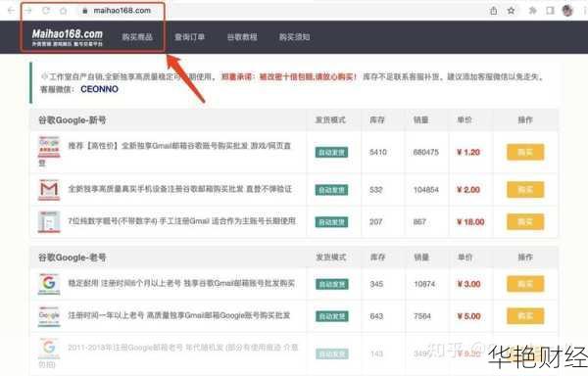Select the maihao168.com URL in address bar
Image resolution: width=588 pixels, height=376 pixels.
pyautogui.click(x=122, y=11)
